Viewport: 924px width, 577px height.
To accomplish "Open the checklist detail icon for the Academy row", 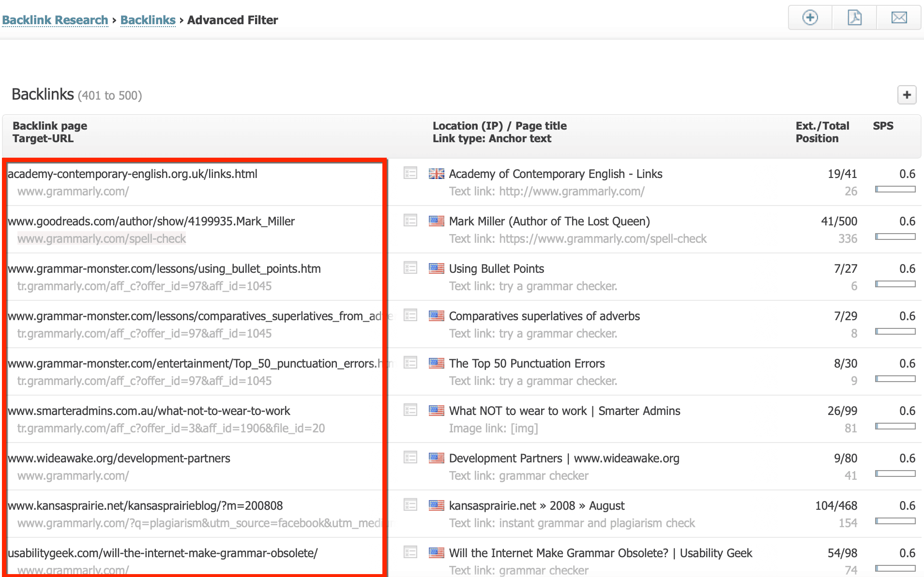I will (x=410, y=174).
